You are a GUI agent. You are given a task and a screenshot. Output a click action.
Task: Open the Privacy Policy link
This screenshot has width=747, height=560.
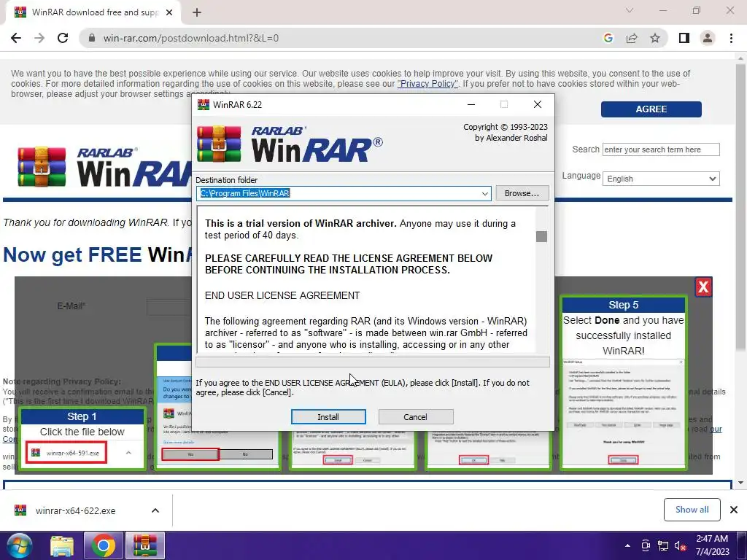pos(427,84)
